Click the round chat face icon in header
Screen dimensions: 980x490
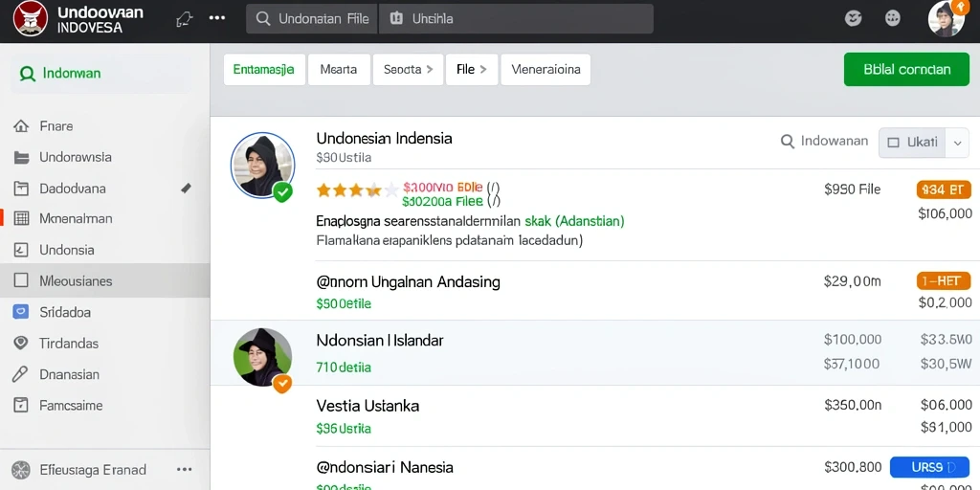[893, 19]
